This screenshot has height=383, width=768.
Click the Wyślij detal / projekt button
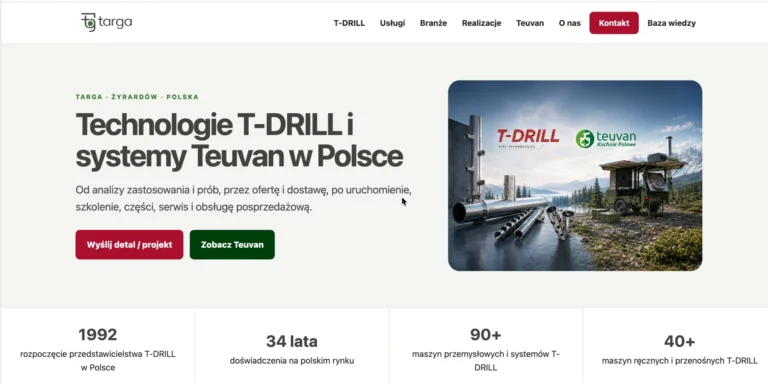129,244
